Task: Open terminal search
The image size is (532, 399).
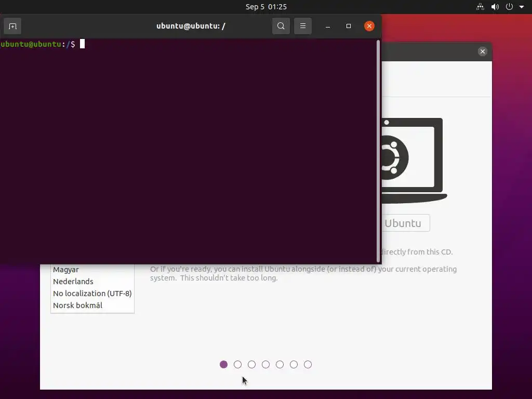Action: (281, 26)
